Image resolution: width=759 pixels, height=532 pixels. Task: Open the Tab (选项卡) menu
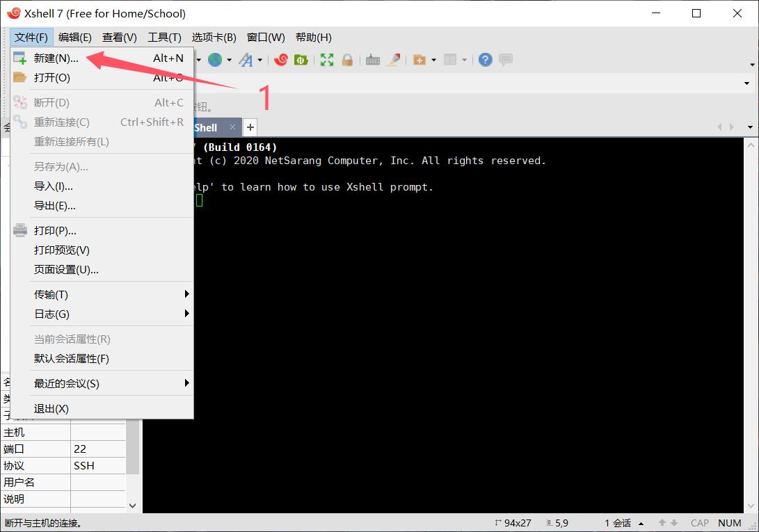coord(214,38)
